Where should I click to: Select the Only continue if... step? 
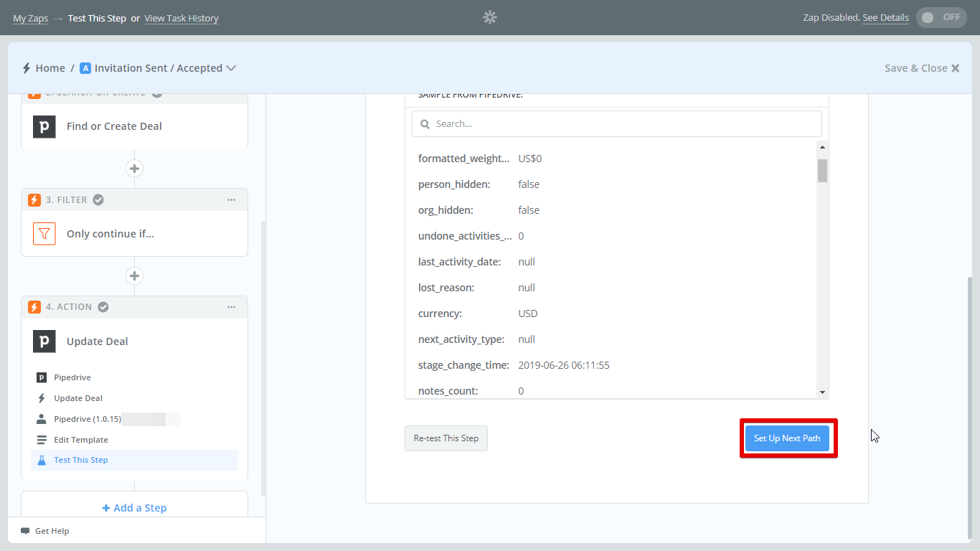[x=134, y=234]
